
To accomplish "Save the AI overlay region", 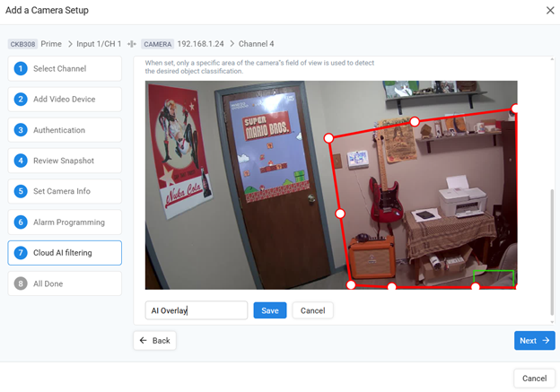I will [x=269, y=310].
